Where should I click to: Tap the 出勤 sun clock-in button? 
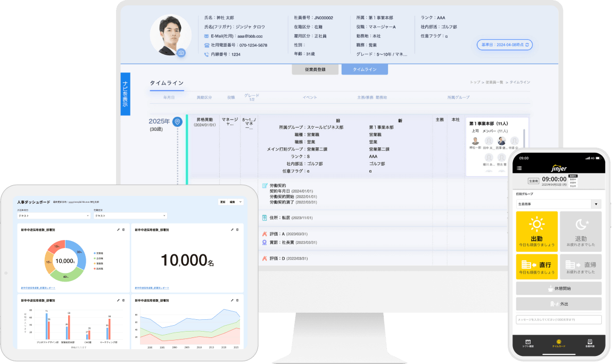click(x=537, y=231)
